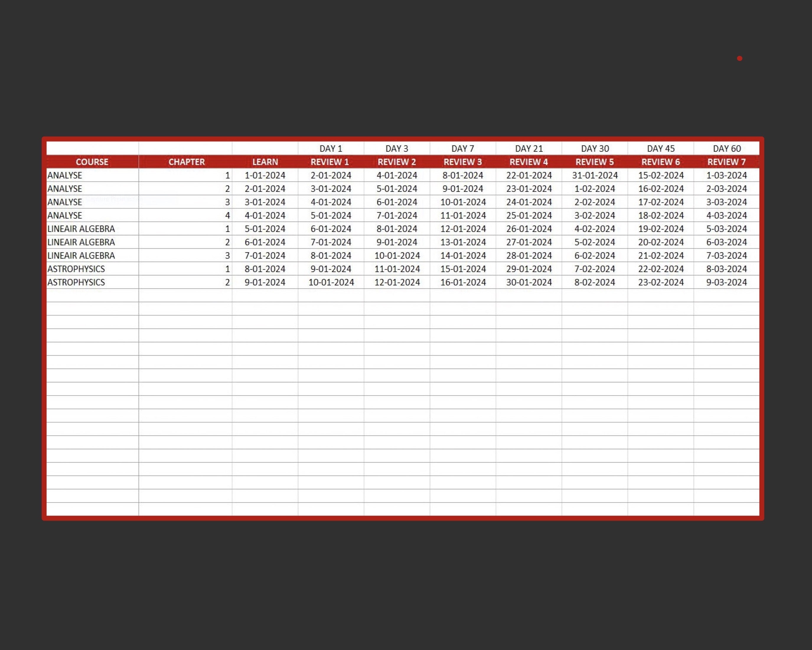Select the 15-02-2024 Review 6 cell
The image size is (812, 650).
(x=661, y=175)
